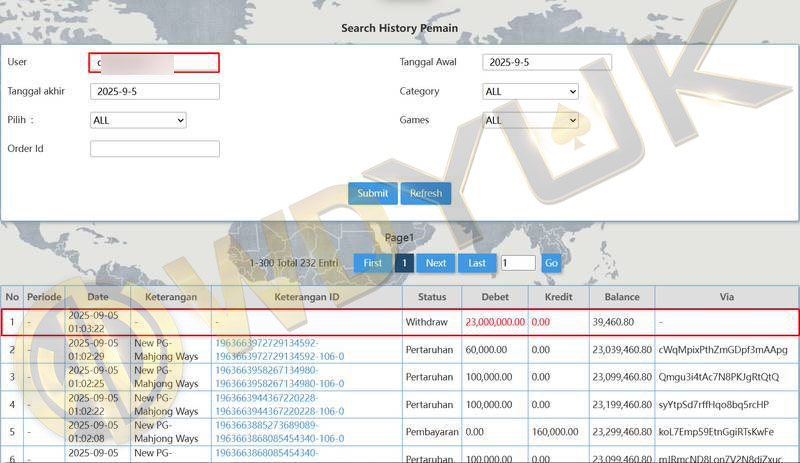
Task: Click via code cWqMpixPthZmGDpf3mAApg
Action: coord(723,350)
